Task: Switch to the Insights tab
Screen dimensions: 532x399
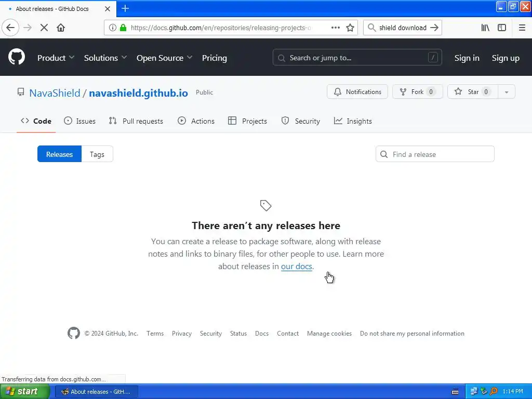Action: point(353,121)
